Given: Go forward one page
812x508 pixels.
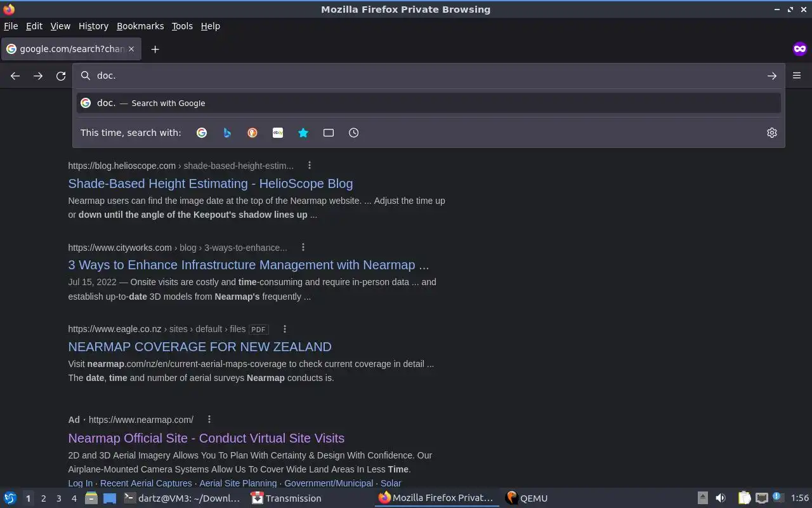Looking at the screenshot, I should 38,76.
